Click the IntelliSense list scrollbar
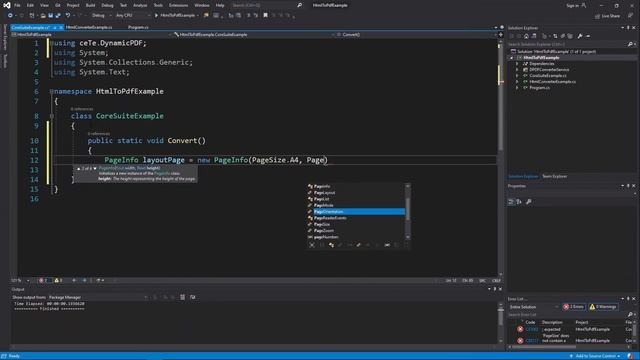The width and height of the screenshot is (640, 360). click(x=408, y=211)
